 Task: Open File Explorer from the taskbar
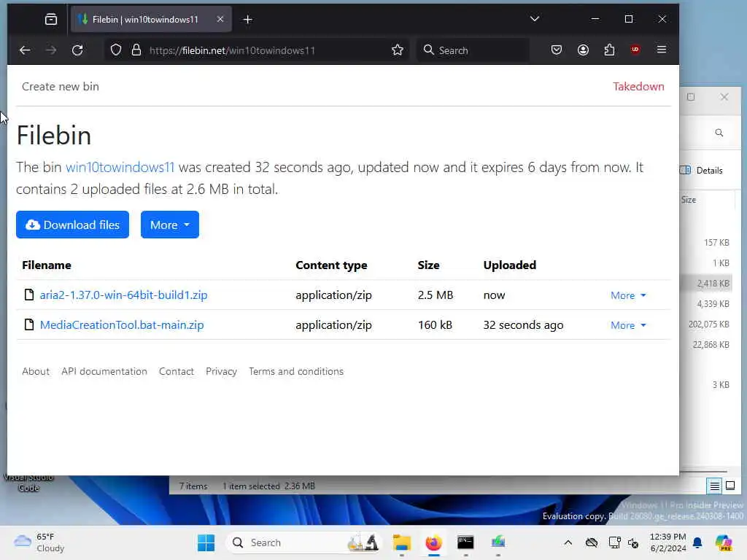(402, 542)
